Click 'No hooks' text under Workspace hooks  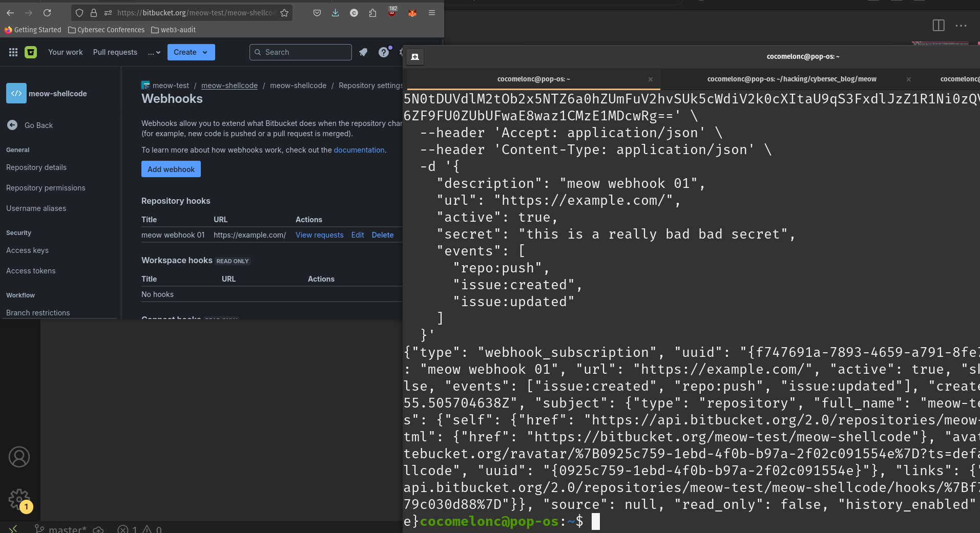[x=158, y=294]
